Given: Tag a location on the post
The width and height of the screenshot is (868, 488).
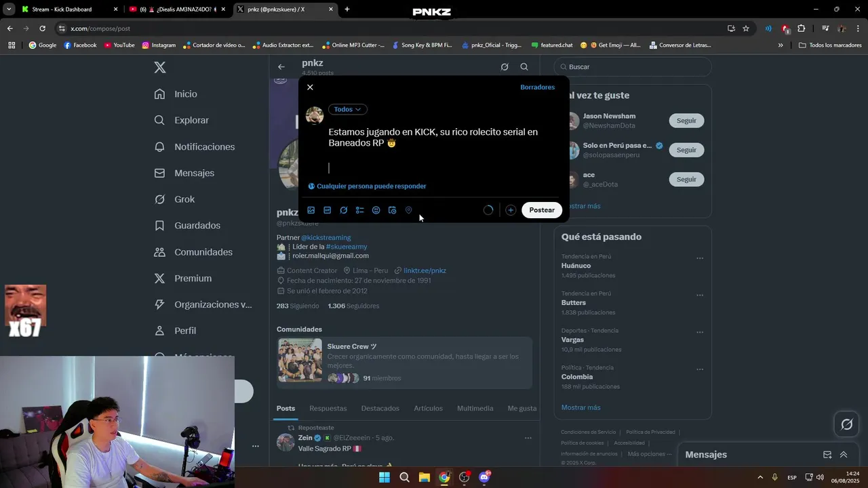Looking at the screenshot, I should (x=409, y=210).
